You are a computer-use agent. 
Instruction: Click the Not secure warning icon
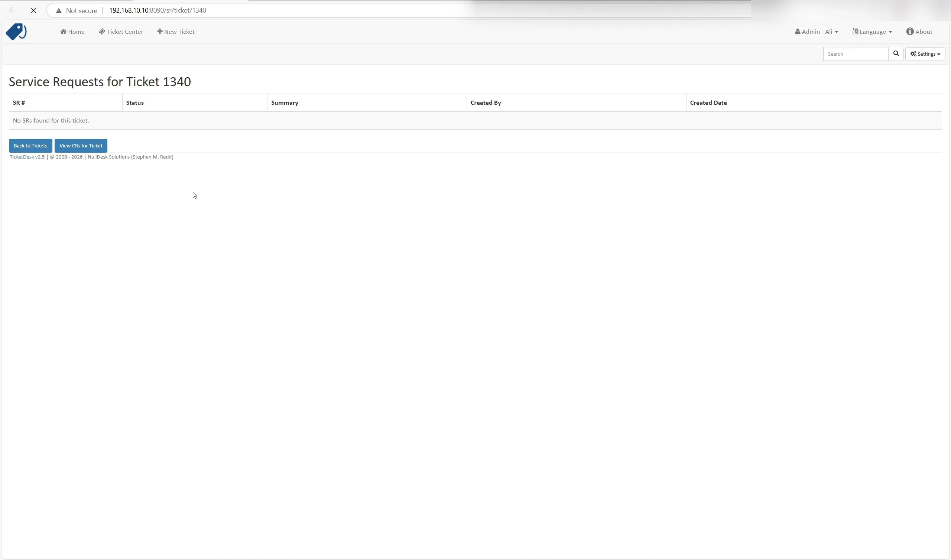(x=59, y=10)
